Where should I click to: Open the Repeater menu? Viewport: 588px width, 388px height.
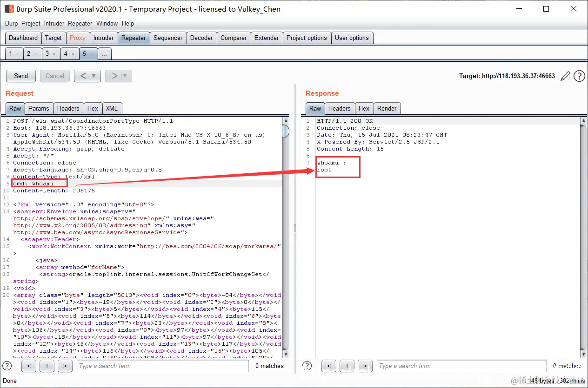point(80,23)
